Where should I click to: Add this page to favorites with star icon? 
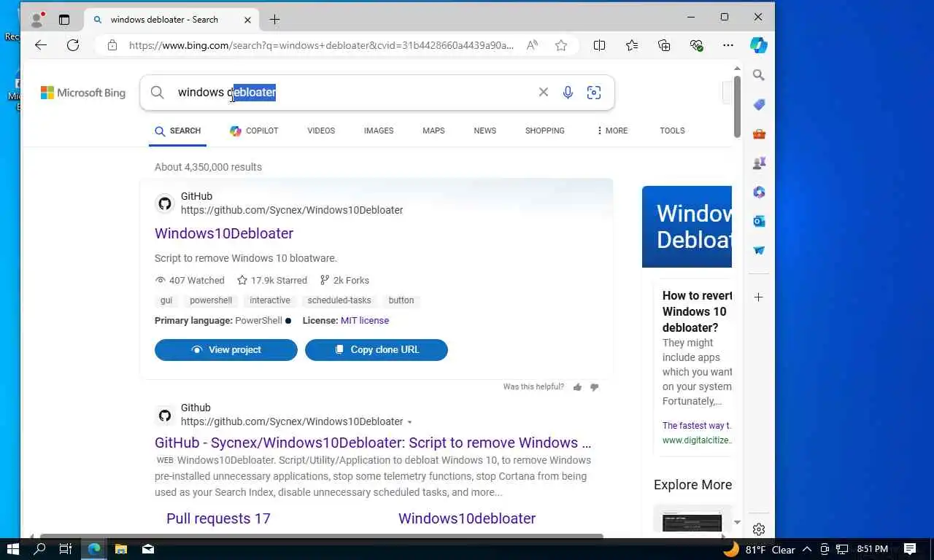point(561,45)
